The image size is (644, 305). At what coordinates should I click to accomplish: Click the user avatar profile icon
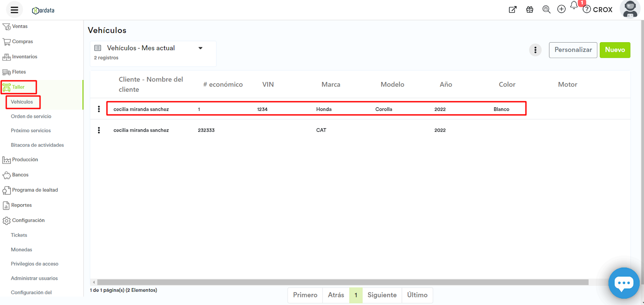(630, 9)
